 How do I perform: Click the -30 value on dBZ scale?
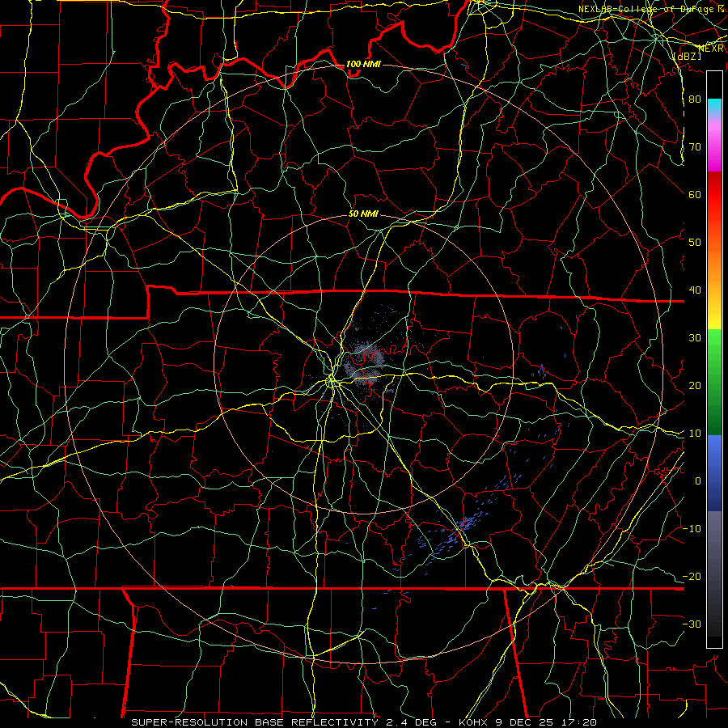[x=692, y=624]
